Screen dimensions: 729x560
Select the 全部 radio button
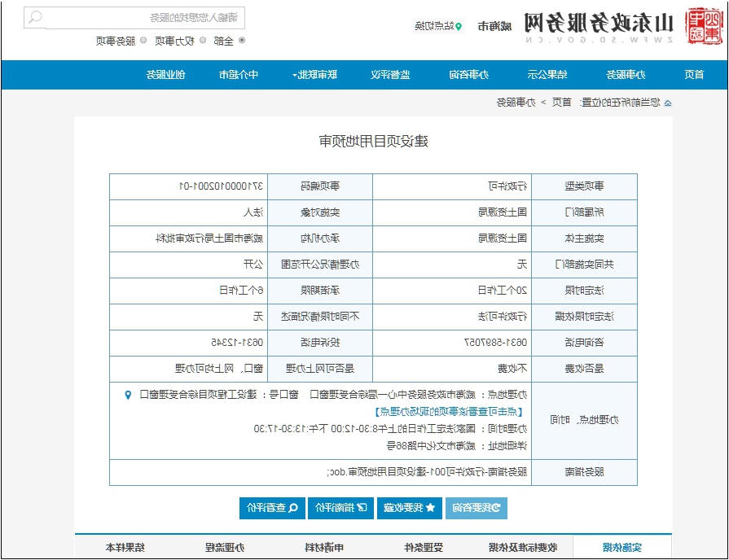(242, 41)
